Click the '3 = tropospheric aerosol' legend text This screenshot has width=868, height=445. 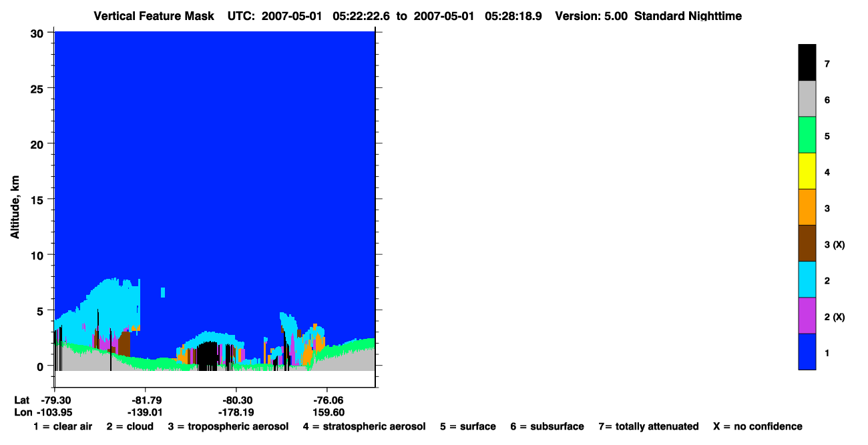click(x=228, y=426)
